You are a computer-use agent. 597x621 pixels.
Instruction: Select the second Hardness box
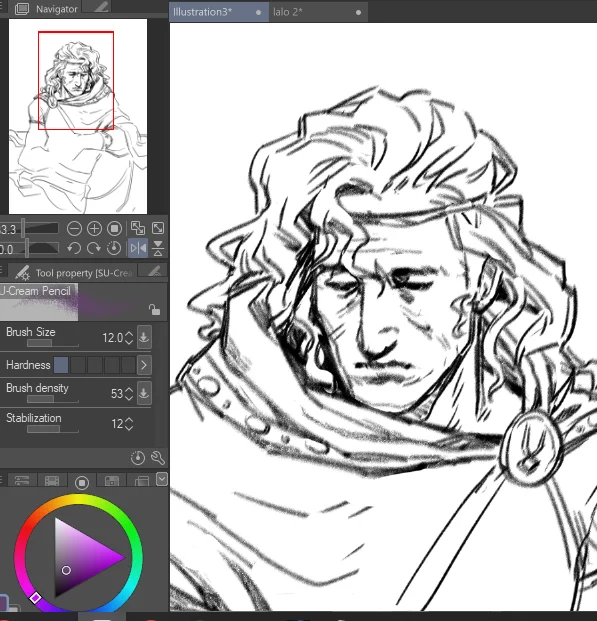pyautogui.click(x=78, y=365)
